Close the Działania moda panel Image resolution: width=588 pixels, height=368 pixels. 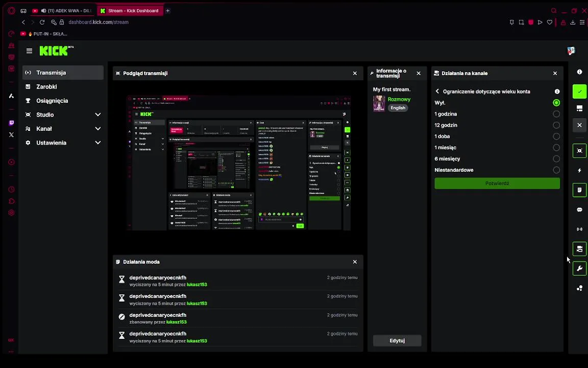[355, 262]
